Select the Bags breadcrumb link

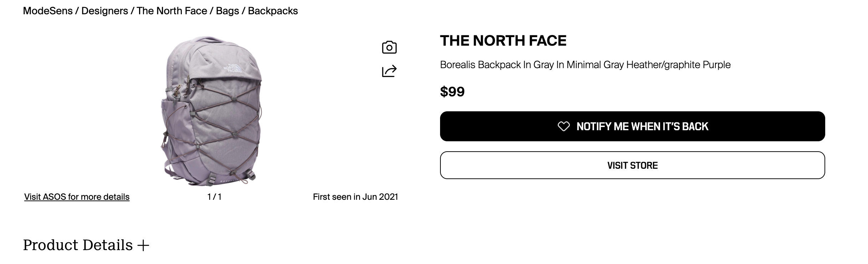click(x=227, y=11)
